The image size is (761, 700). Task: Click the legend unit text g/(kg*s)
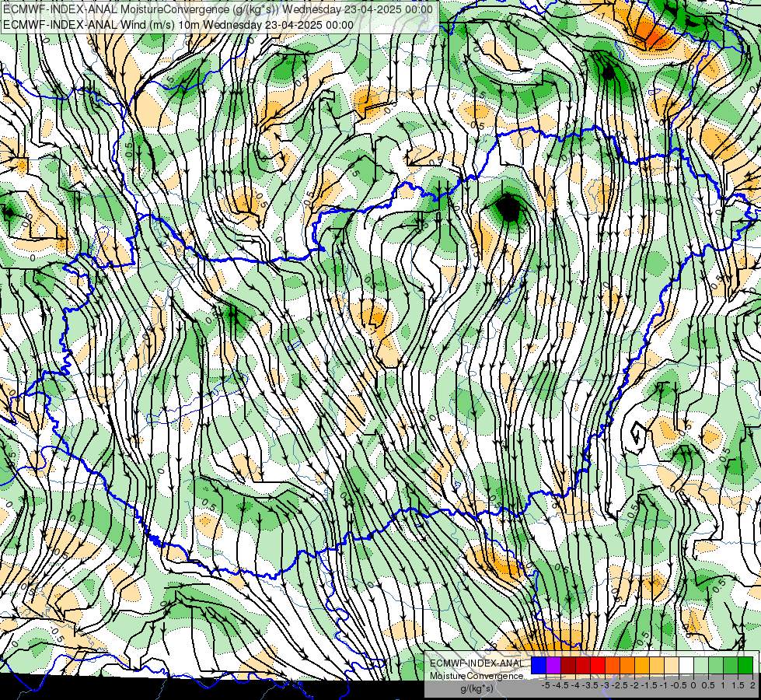[476, 688]
